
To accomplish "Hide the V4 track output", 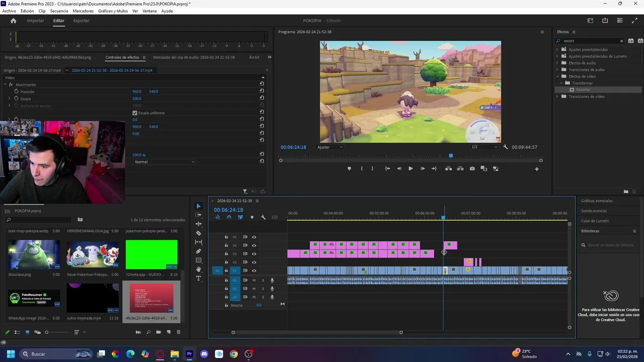I will pos(254,245).
